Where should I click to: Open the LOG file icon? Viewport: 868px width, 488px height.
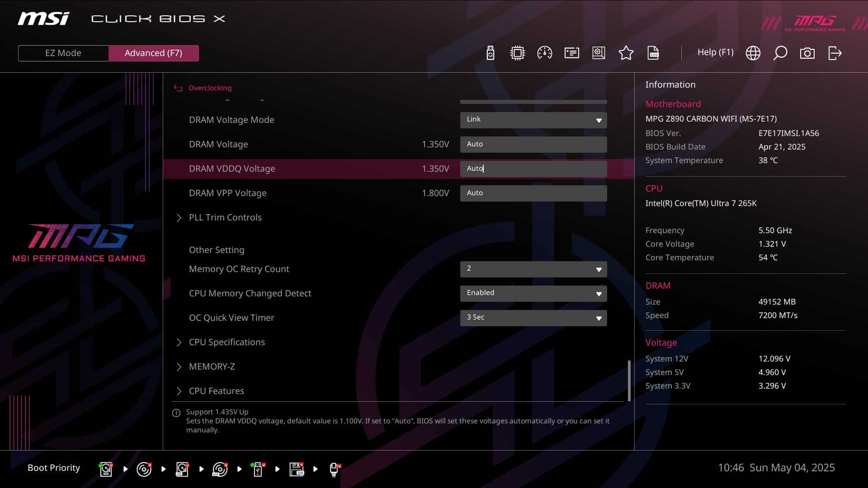pos(653,53)
